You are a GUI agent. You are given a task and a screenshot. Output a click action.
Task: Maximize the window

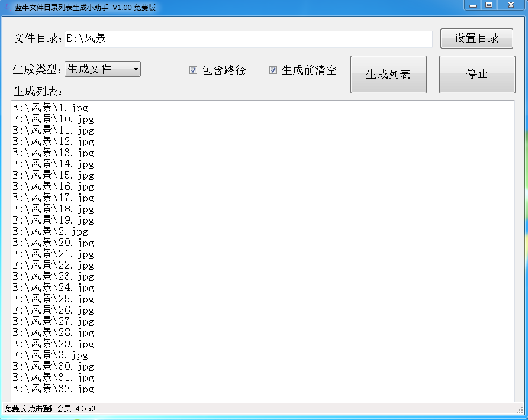pos(488,5)
